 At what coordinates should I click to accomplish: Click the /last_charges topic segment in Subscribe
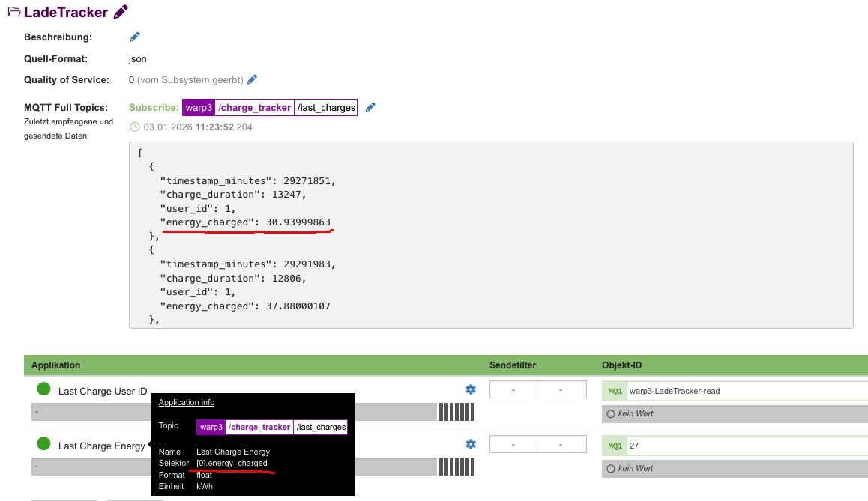(326, 108)
